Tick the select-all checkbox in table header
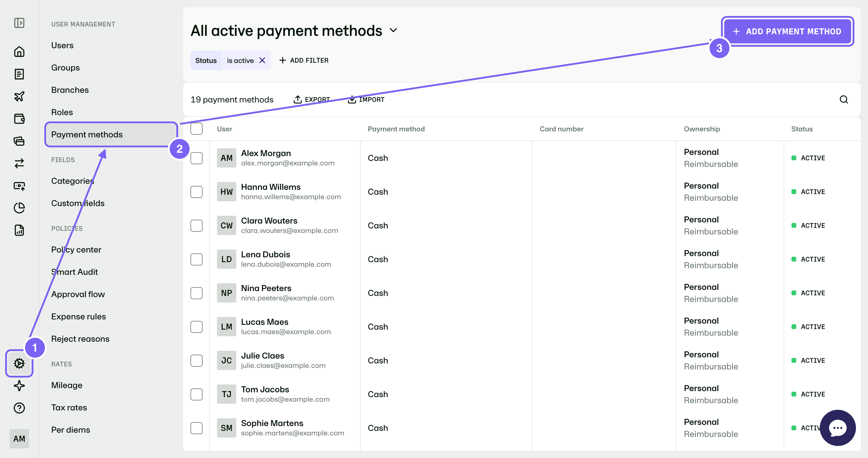Image resolution: width=868 pixels, height=458 pixels. (197, 129)
